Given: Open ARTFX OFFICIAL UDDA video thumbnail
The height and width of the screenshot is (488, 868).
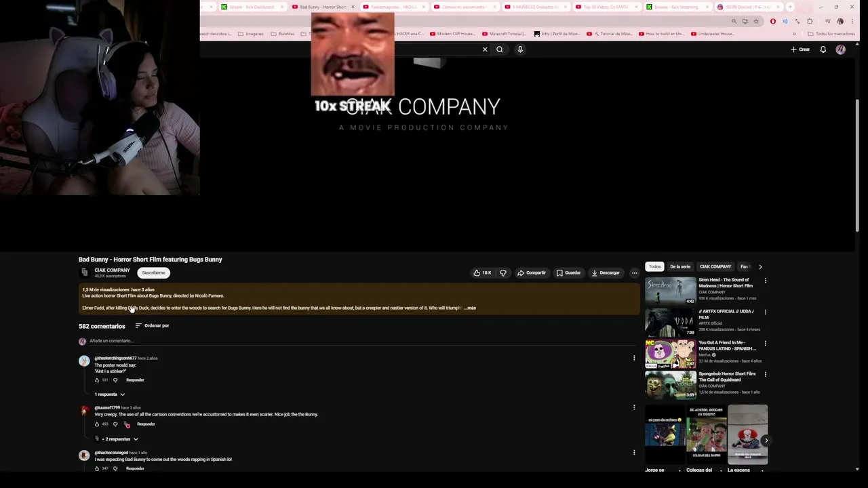Looking at the screenshot, I should [x=671, y=323].
